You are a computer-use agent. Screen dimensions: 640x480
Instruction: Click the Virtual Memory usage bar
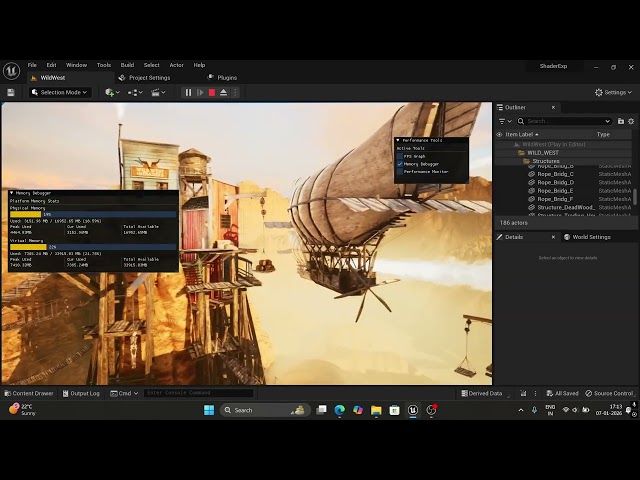point(93,247)
